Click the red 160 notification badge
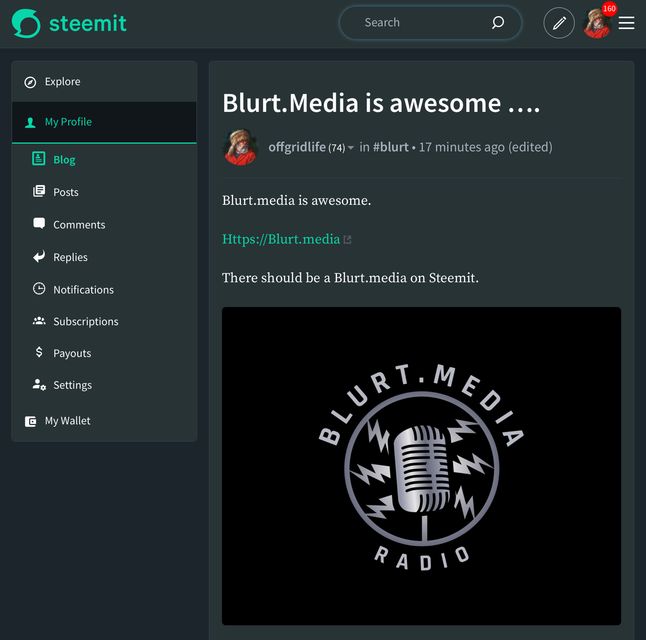Image resolution: width=646 pixels, height=640 pixels. tap(609, 9)
